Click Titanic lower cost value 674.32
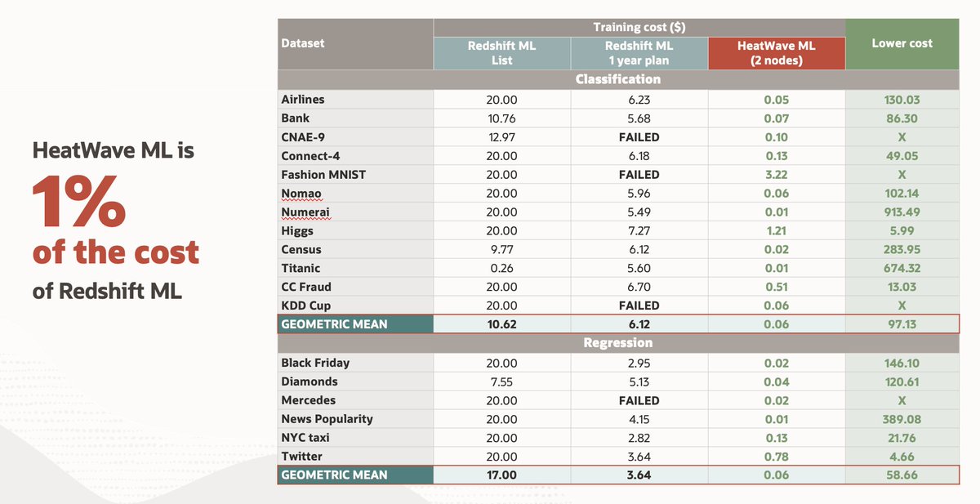Screen dimensions: 980x504 click(x=902, y=269)
